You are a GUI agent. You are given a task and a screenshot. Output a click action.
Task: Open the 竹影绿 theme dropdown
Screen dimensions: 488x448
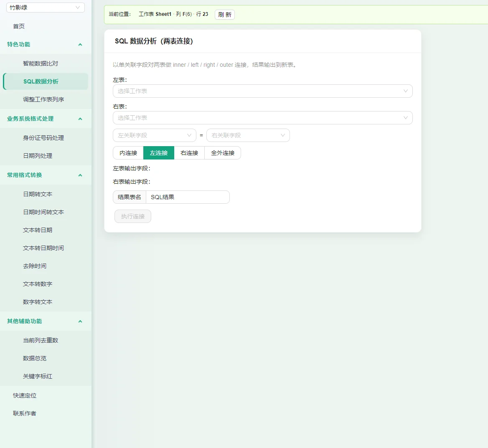[46, 8]
